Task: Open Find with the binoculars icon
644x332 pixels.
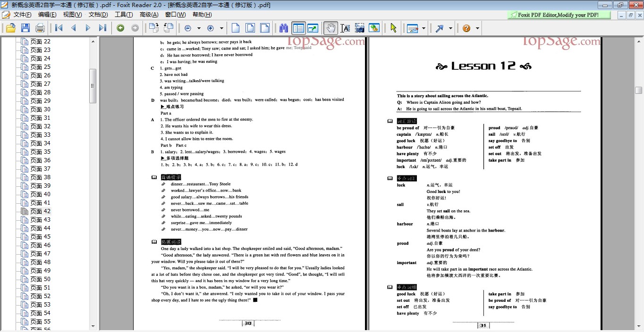Action: tap(283, 28)
